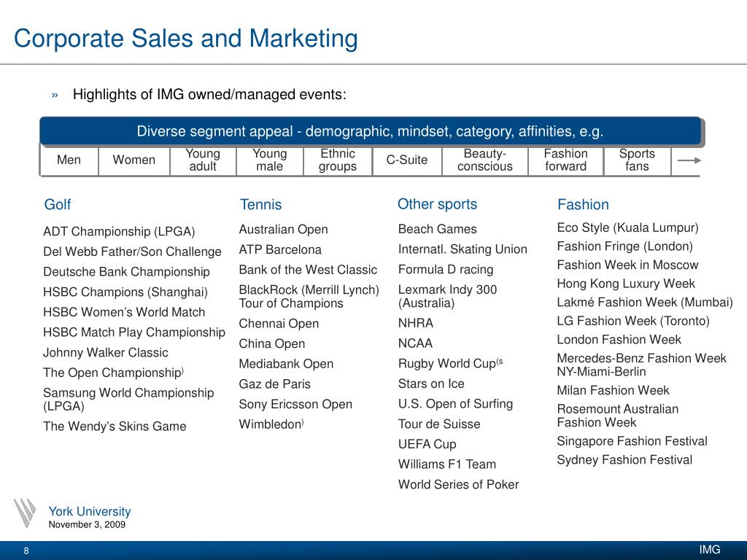Click HSBC Women's World Match entry
The width and height of the screenshot is (747, 560).
pyautogui.click(x=124, y=312)
